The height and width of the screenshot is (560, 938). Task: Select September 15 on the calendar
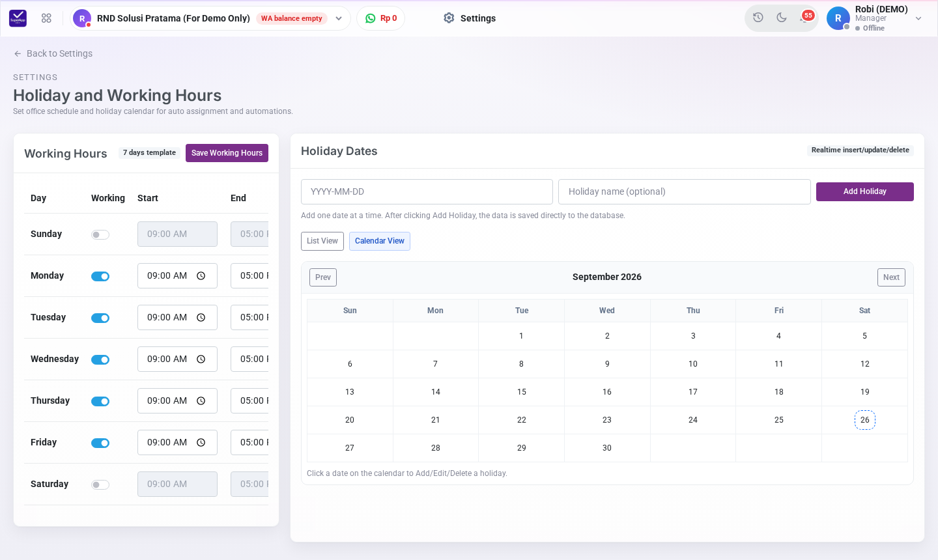point(522,392)
